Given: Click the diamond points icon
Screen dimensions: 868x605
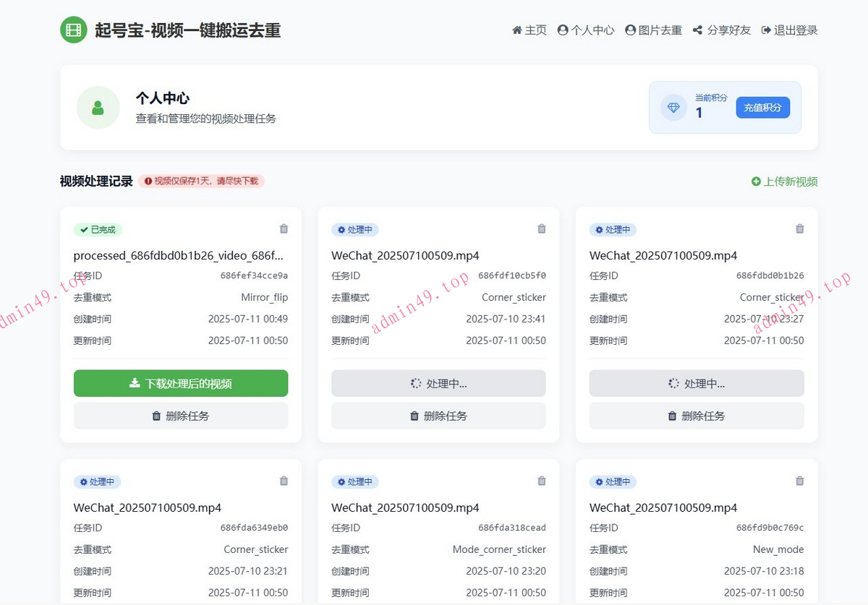Looking at the screenshot, I should click(x=673, y=108).
